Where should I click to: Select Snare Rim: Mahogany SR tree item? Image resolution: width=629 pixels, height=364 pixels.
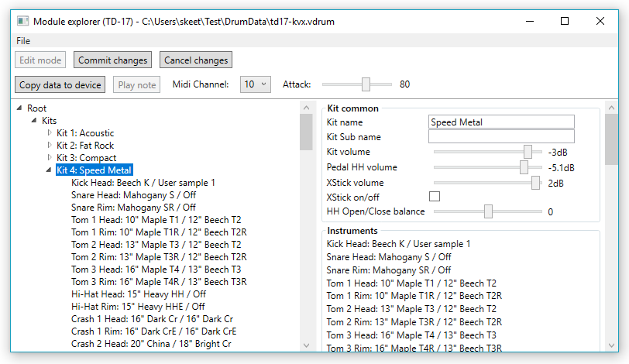(x=133, y=208)
